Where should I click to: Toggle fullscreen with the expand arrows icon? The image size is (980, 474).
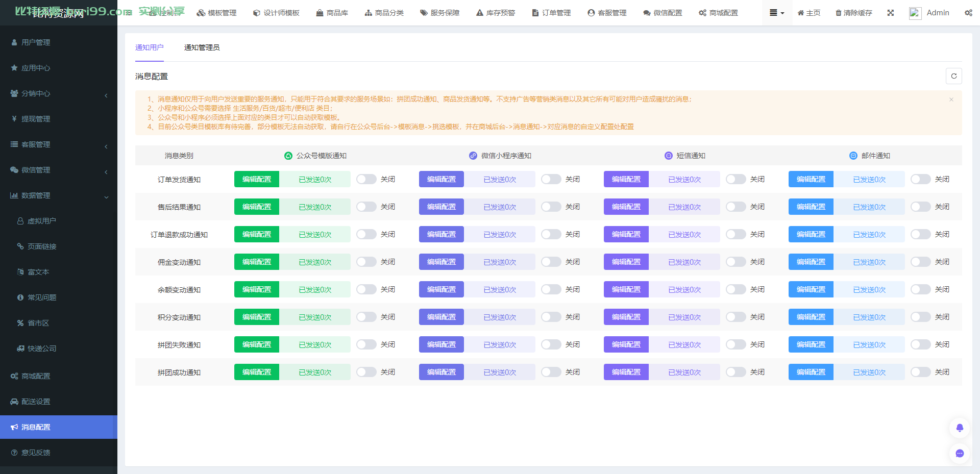tap(891, 13)
